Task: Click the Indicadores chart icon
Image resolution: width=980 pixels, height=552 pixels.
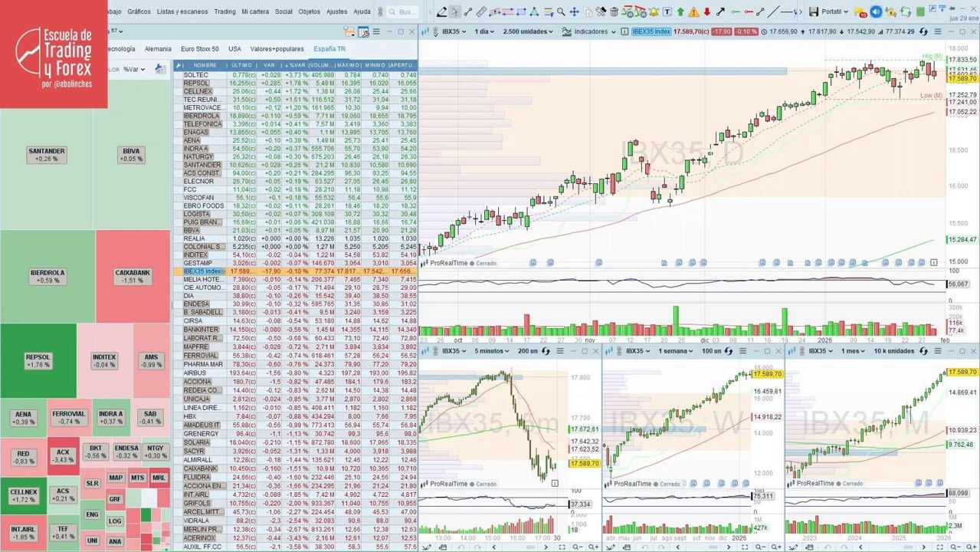Action: 567,31
